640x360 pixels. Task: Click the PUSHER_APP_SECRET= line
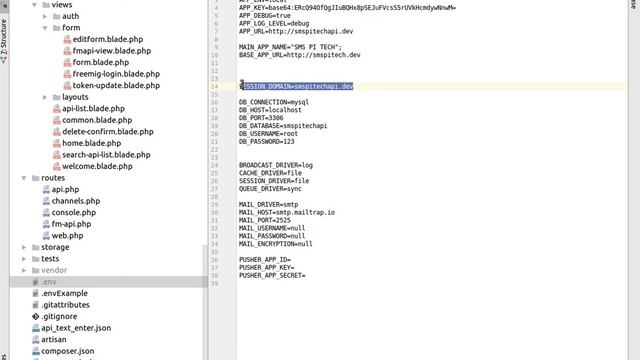click(272, 276)
